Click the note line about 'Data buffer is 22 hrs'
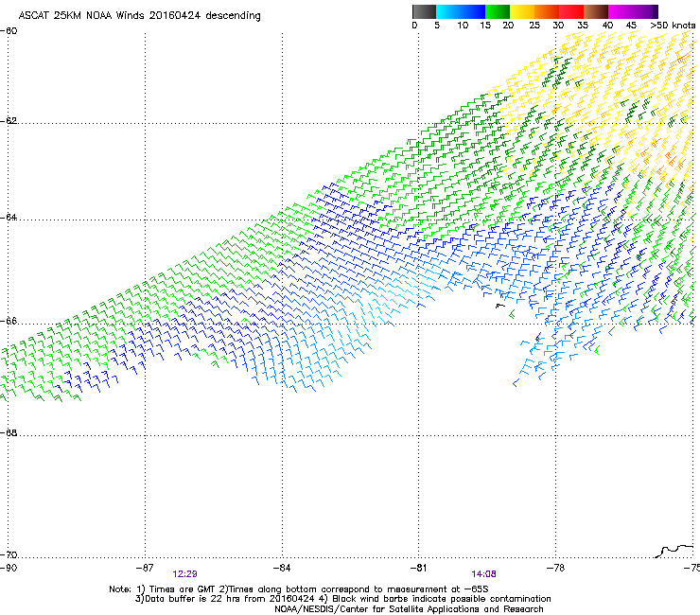Viewport: 700px width, 615px height. coord(343,599)
